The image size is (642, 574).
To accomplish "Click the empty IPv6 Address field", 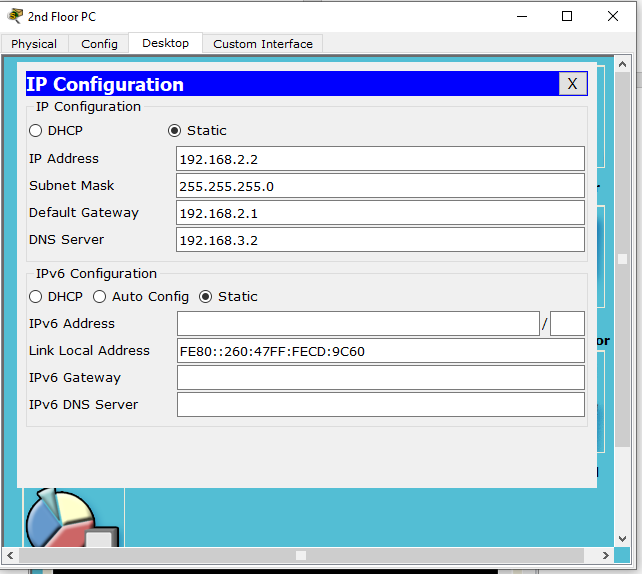I will [358, 324].
